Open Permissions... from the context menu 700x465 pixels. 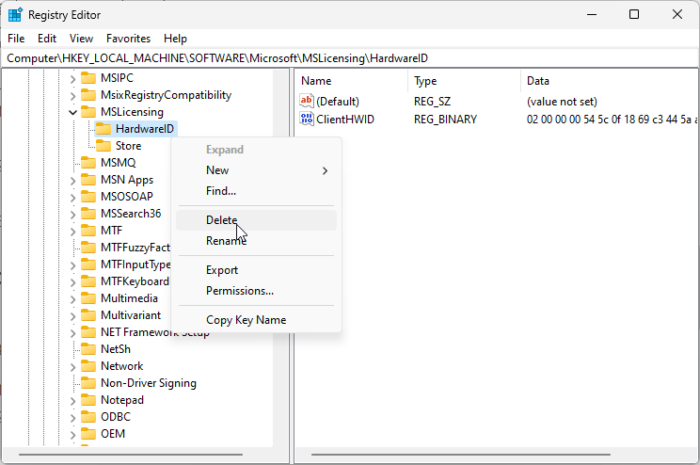256,291
